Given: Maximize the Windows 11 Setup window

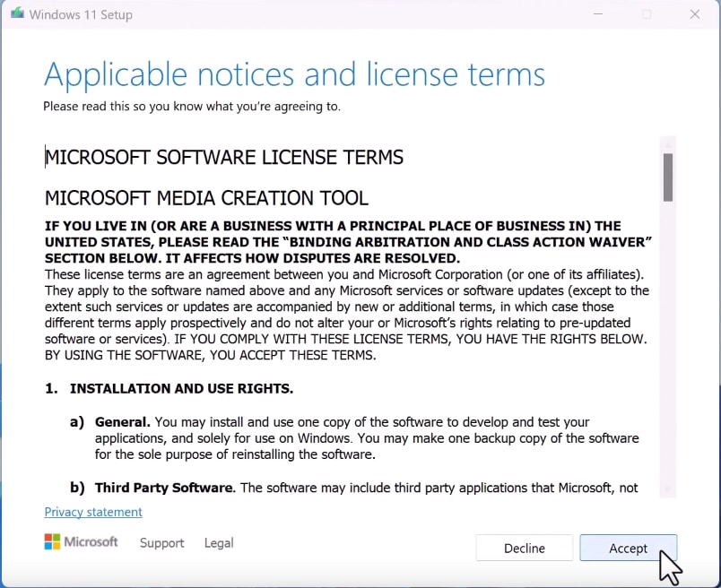Looking at the screenshot, I should (x=647, y=14).
